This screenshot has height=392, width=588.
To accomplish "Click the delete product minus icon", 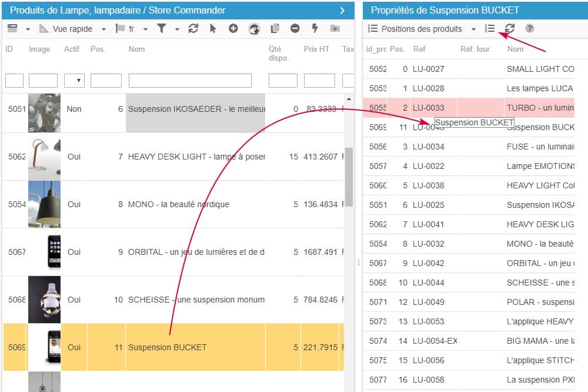I will pos(295,28).
